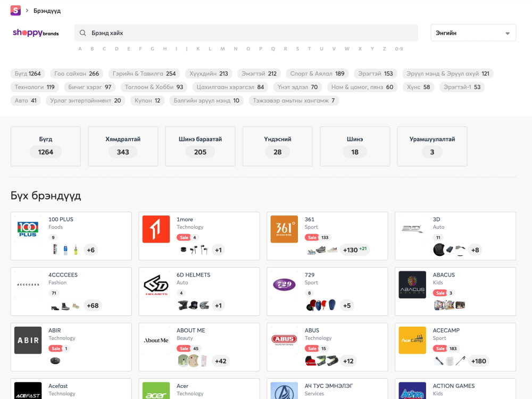
Task: Click the Бренд хайх search field
Action: coord(246,33)
